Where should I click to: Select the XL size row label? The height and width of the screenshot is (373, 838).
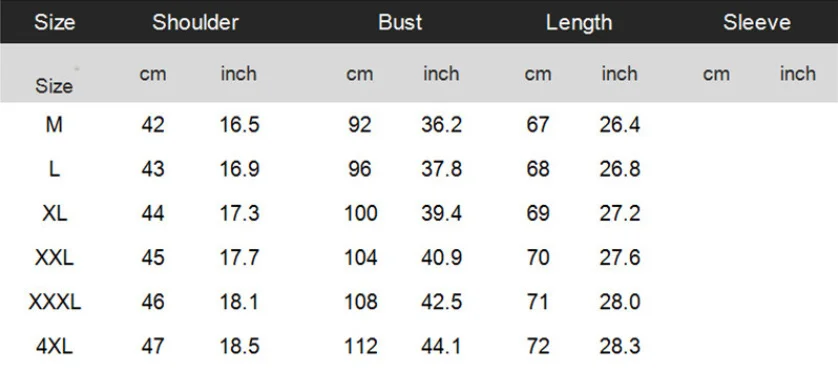[x=55, y=214]
